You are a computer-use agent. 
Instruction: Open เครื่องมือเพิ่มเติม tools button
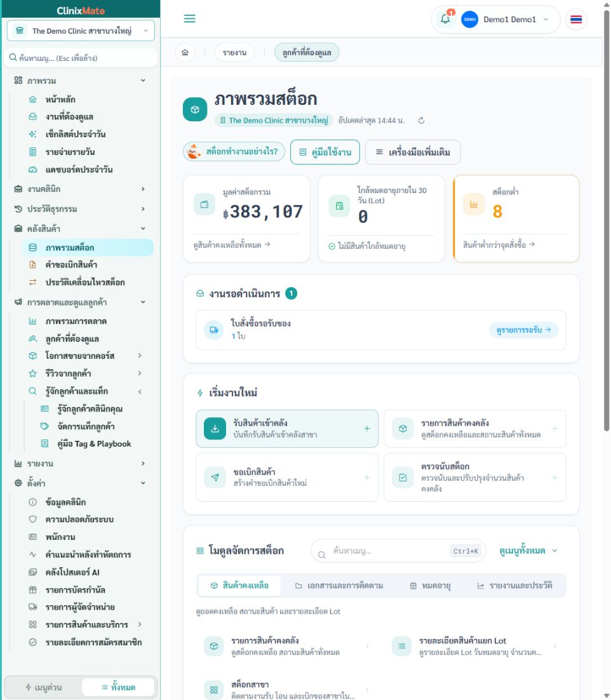coord(413,152)
